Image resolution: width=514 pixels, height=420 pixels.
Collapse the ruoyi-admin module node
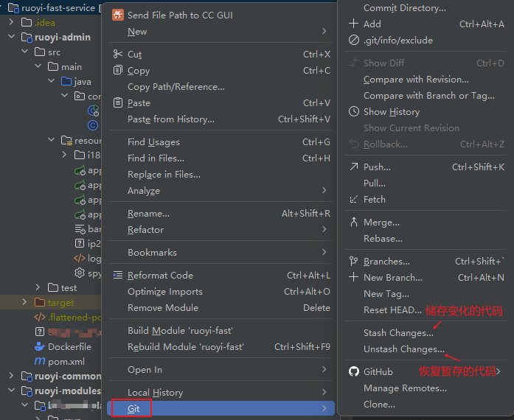(12, 36)
